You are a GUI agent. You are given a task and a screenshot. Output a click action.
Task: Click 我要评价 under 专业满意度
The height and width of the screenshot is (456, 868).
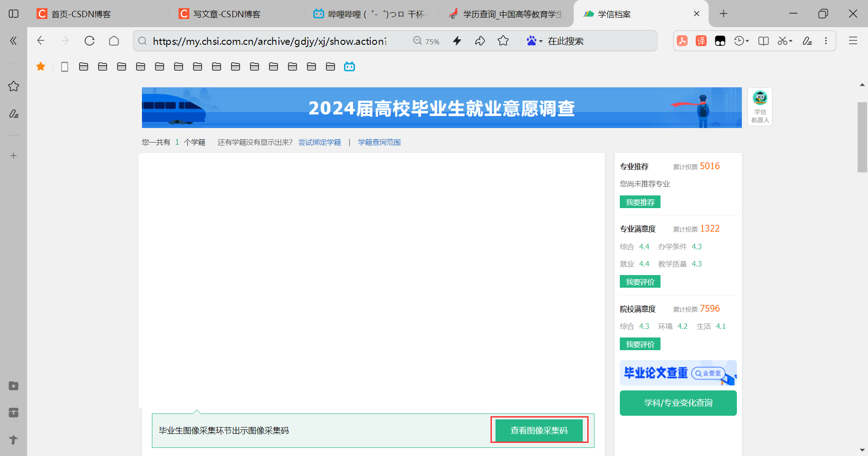640,281
